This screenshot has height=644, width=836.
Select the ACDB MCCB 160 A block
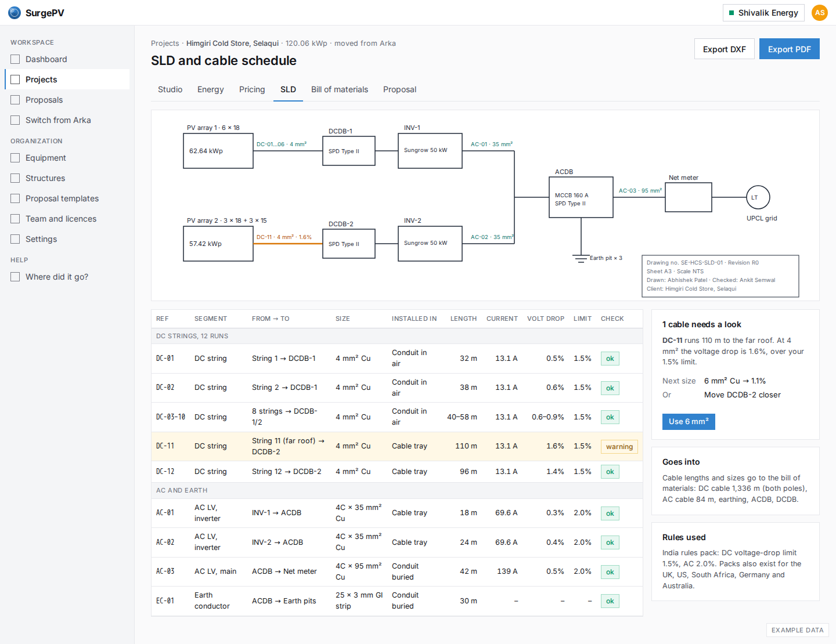[581, 197]
